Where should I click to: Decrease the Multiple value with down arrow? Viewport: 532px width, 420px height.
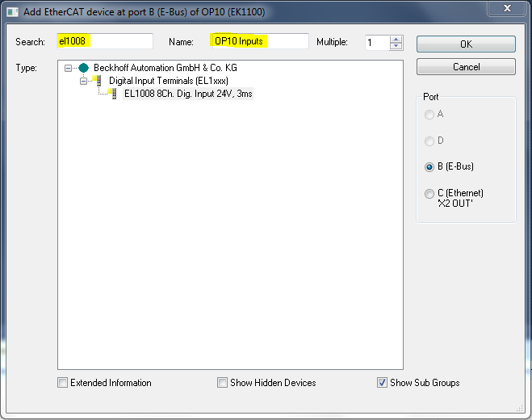(396, 46)
